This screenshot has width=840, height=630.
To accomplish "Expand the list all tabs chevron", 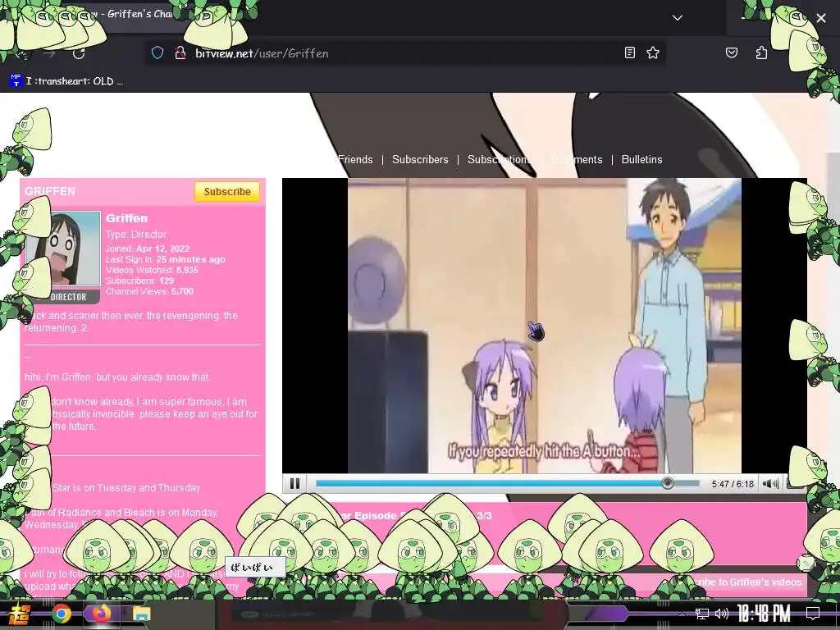I will click(677, 18).
